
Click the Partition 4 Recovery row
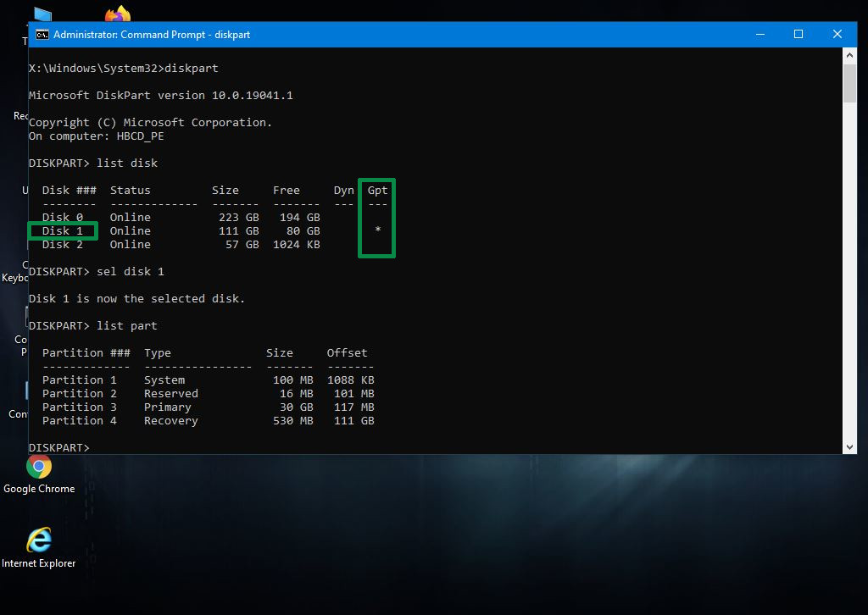[x=208, y=420]
